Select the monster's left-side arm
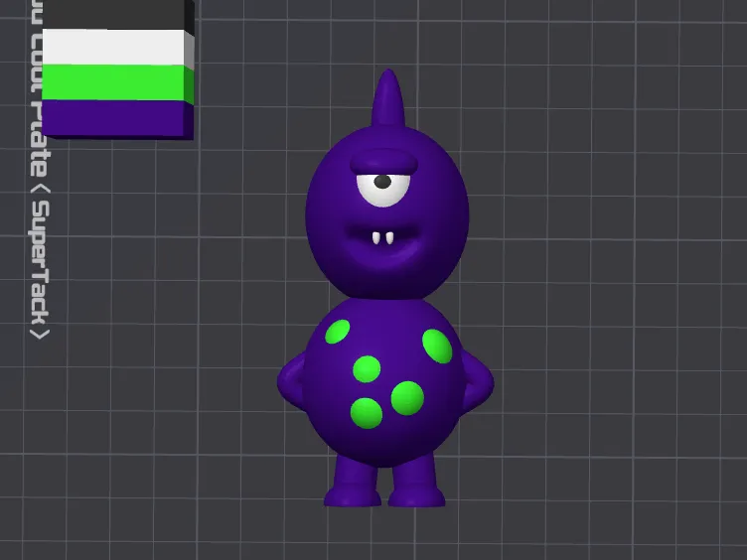This screenshot has height=560, width=747. 292,381
